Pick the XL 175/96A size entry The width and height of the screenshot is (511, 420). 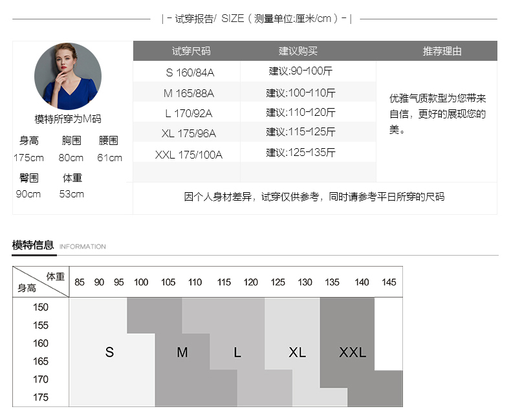pyautogui.click(x=188, y=134)
